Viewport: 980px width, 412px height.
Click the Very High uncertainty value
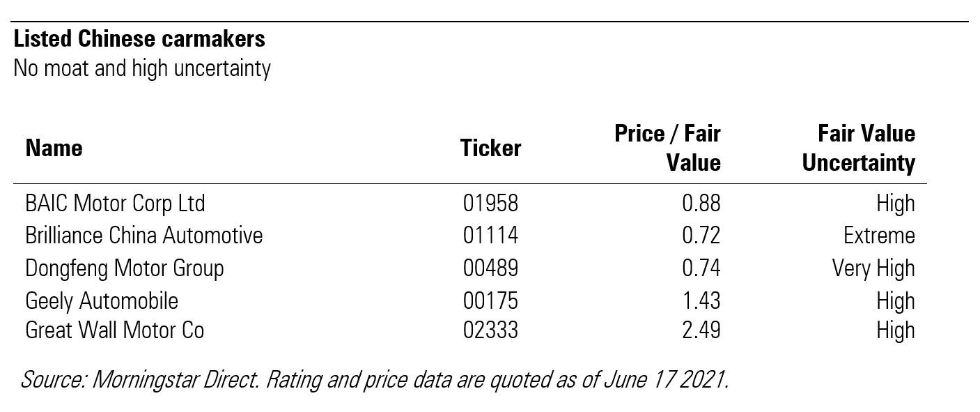coord(873,268)
